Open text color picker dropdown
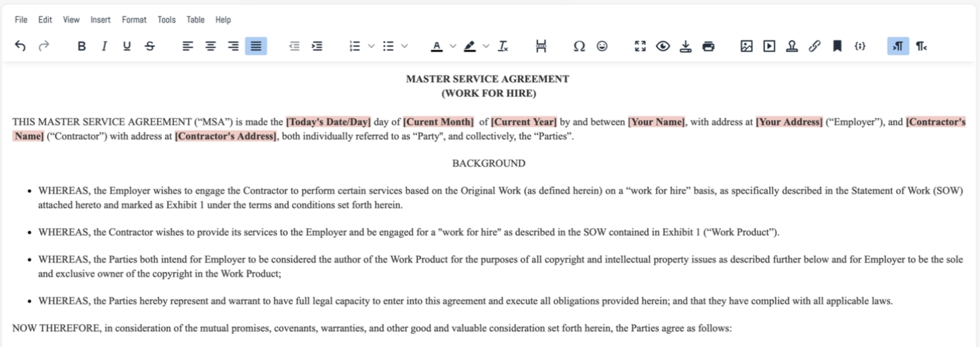980x347 pixels. point(453,46)
